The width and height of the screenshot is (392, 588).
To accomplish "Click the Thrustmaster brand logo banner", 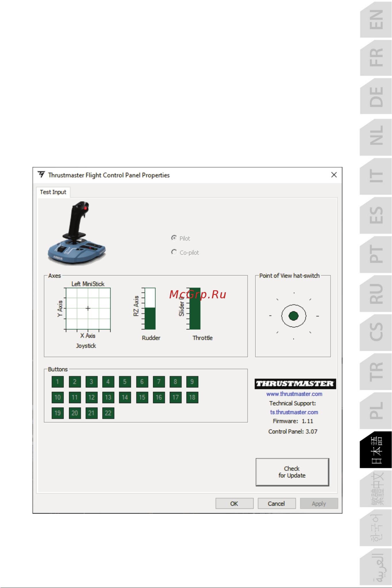I will [x=295, y=384].
